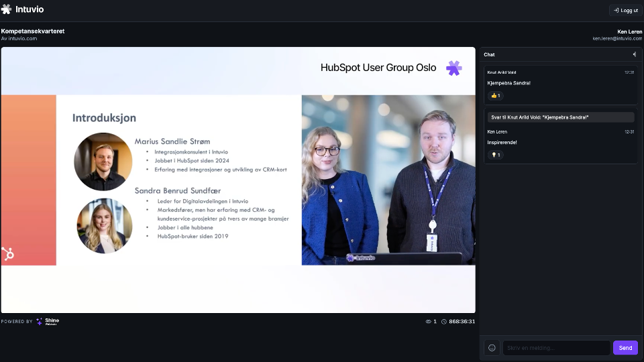Click the 'Inspirerende!' message
This screenshot has width=644, height=362.
tap(502, 142)
